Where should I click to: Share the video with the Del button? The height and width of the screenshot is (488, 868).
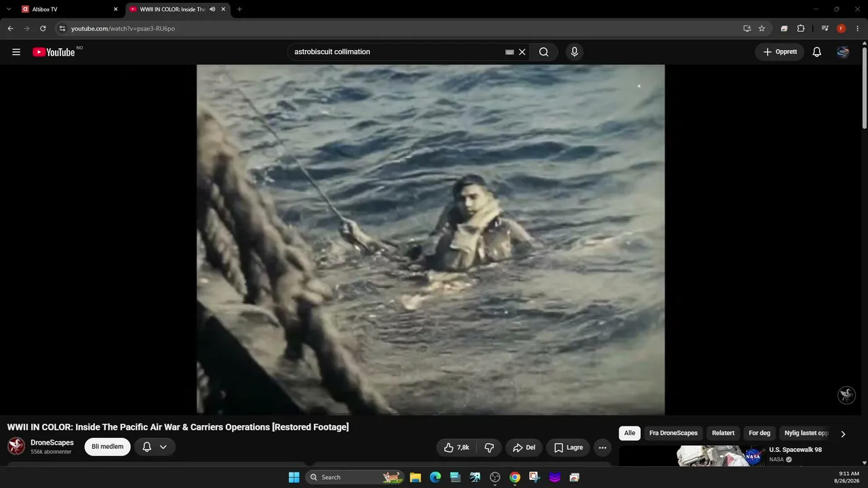coord(524,447)
